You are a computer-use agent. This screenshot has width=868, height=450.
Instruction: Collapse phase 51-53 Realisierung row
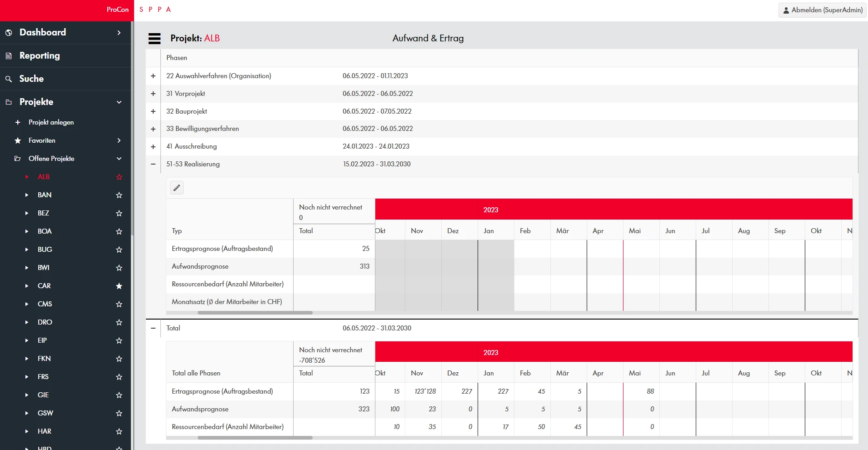(153, 164)
